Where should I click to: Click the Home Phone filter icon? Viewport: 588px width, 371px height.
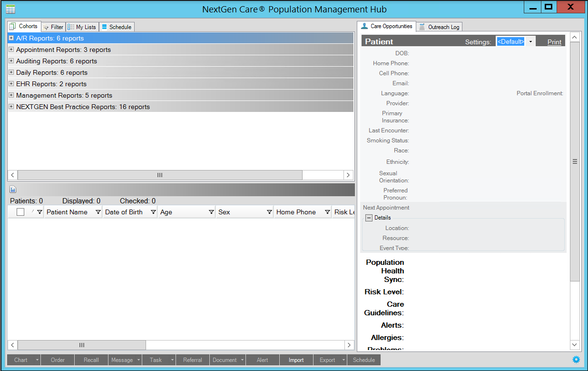tap(327, 212)
